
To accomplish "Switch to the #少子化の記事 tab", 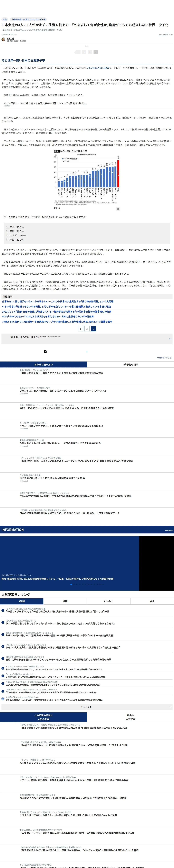I will click(x=130, y=365).
